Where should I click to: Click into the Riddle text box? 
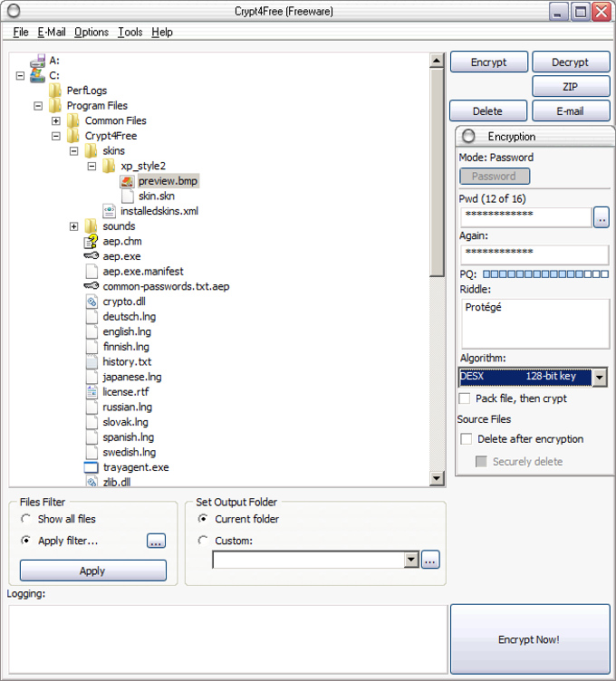tap(535, 323)
